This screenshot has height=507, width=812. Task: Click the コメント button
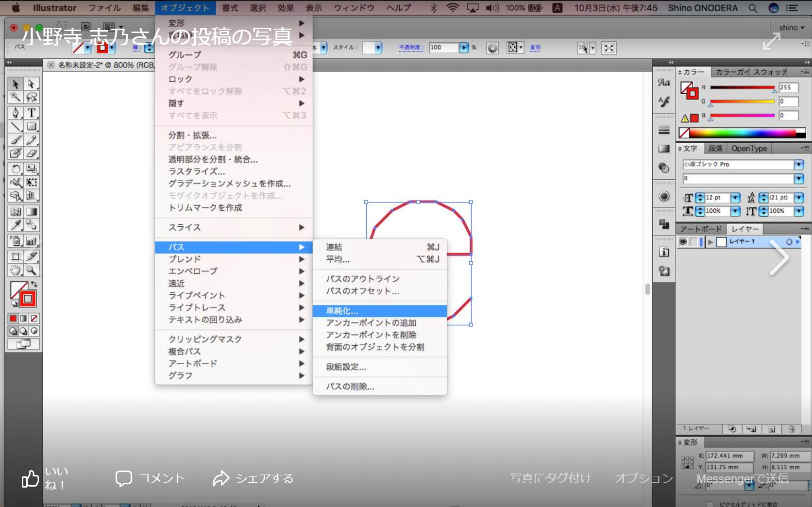(x=150, y=478)
